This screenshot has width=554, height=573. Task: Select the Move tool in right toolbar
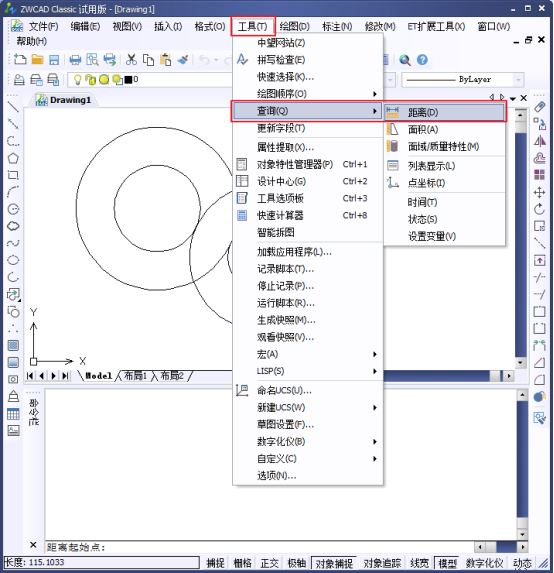539,192
